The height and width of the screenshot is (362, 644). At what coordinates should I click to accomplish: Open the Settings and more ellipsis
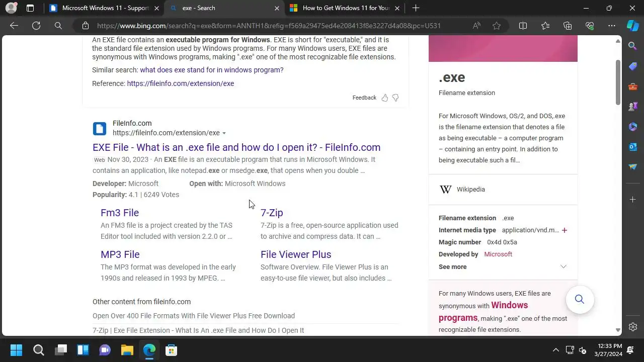point(612,26)
